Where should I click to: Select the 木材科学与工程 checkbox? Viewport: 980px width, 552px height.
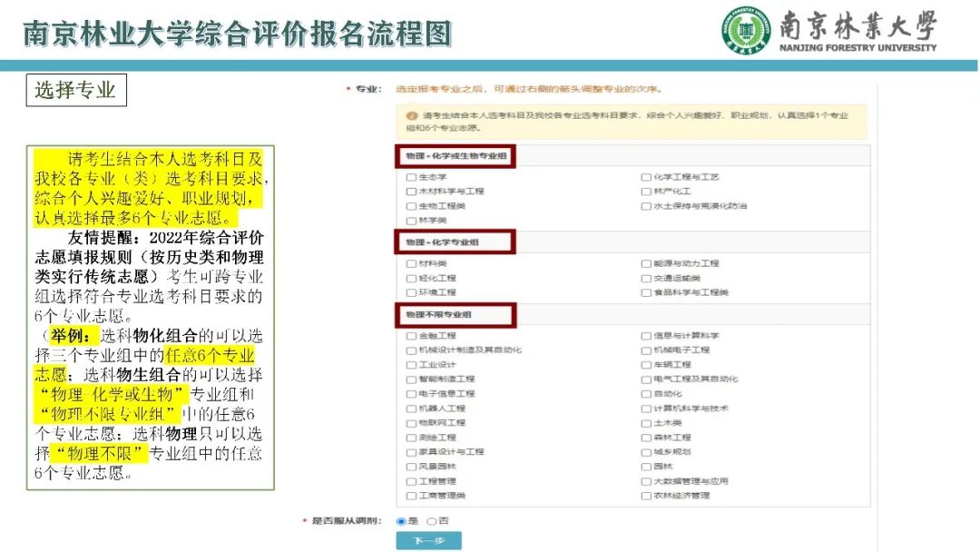click(x=411, y=192)
